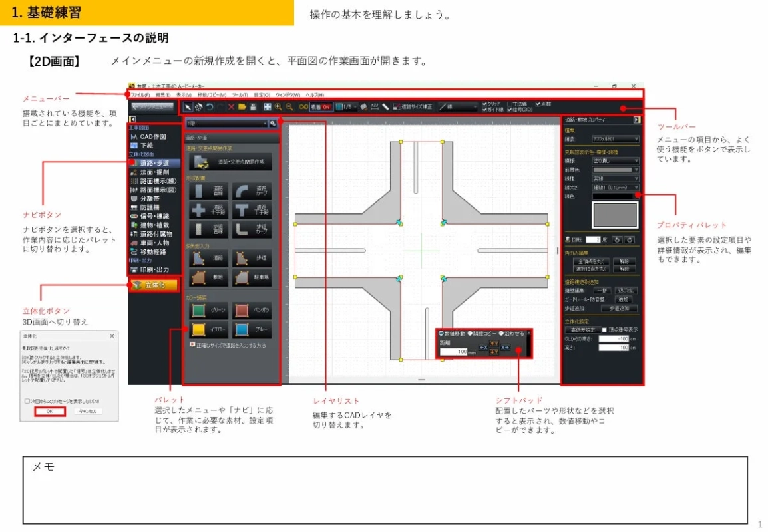Open the 1階 layer list dropdown
Viewport: 768px width, 532px height.
227,124
